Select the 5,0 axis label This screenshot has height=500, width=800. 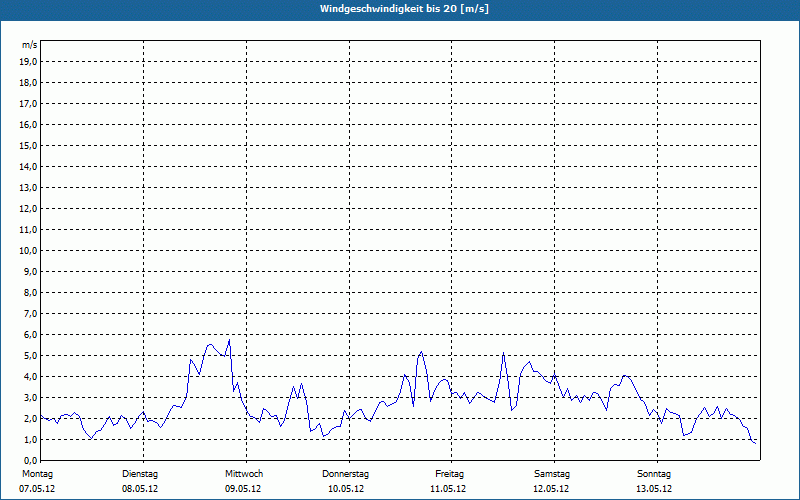click(31, 356)
